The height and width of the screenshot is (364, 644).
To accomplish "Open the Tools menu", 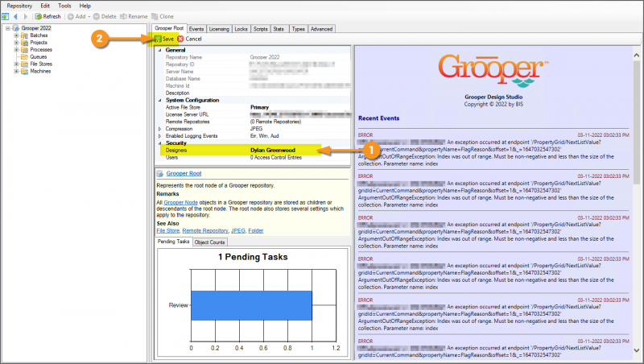I will [x=64, y=6].
